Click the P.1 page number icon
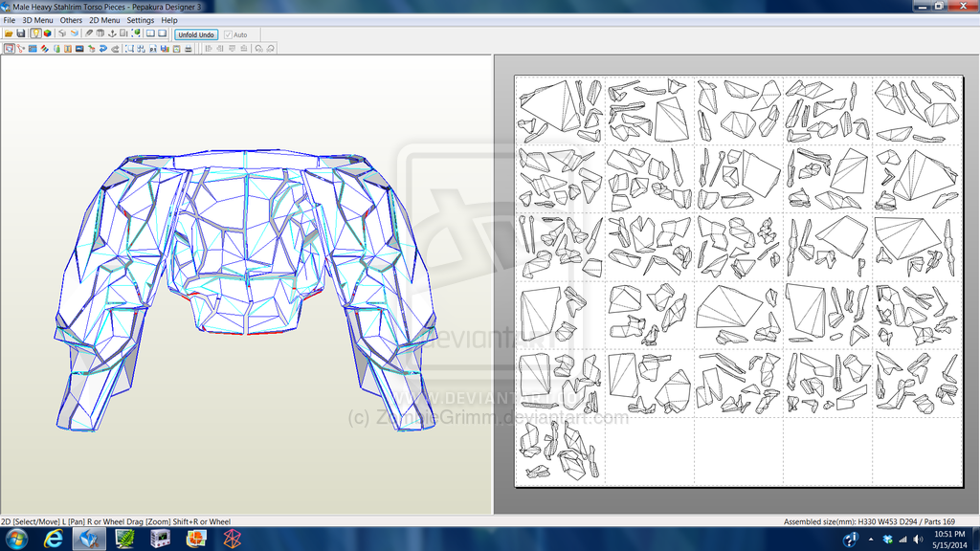 (153, 49)
